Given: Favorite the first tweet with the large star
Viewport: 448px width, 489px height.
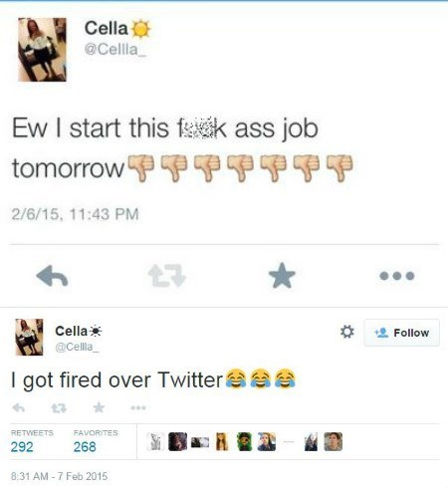Looking at the screenshot, I should 282,276.
